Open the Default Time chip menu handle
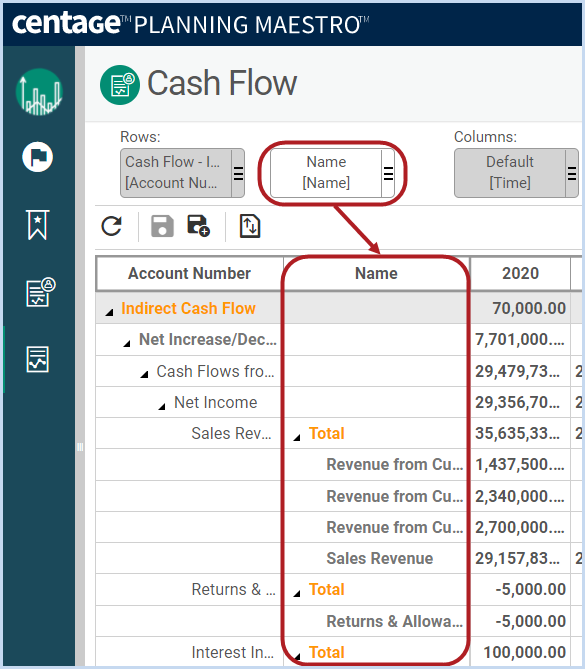The width and height of the screenshot is (585, 669). [x=572, y=173]
